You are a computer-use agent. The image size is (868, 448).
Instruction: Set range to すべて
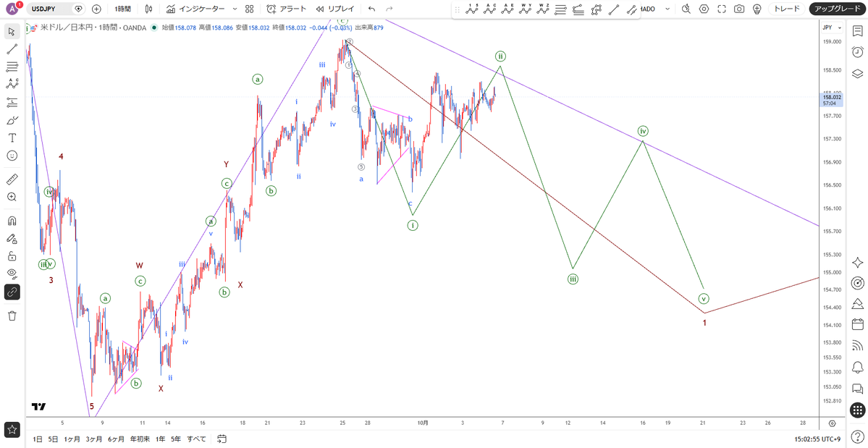click(196, 439)
